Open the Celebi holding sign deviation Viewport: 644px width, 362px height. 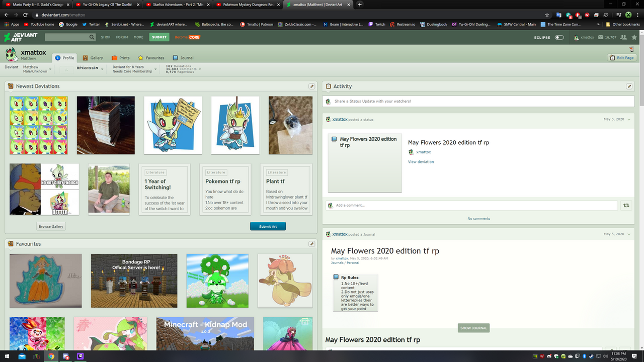(173, 125)
